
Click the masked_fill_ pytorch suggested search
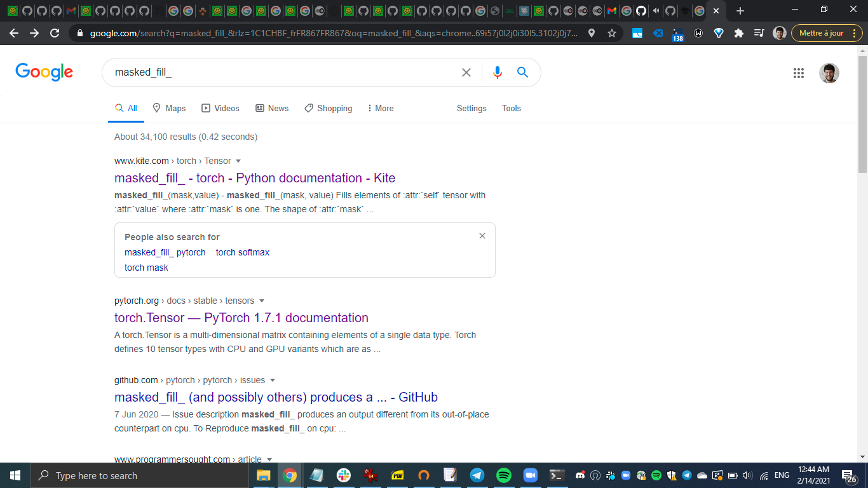[165, 252]
